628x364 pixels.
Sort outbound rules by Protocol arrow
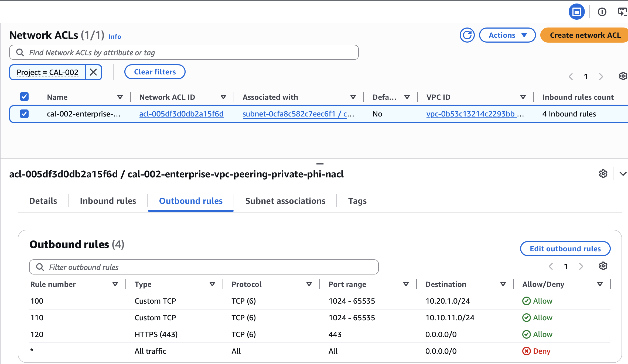pos(309,284)
